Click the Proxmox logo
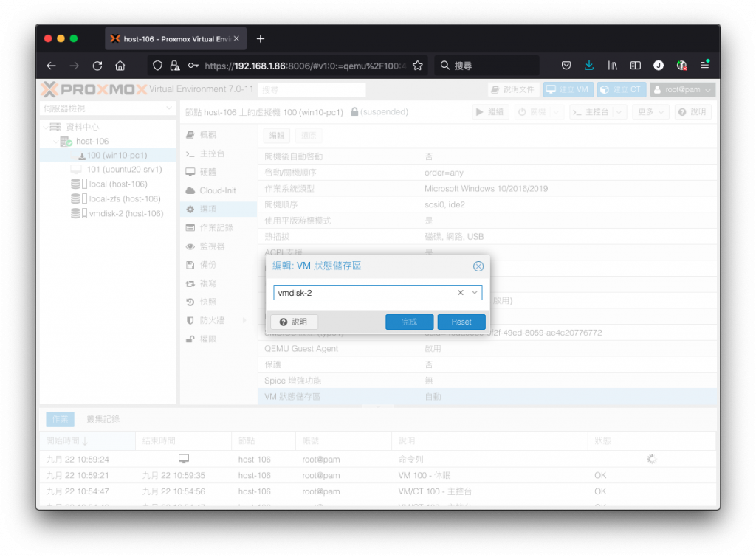Image resolution: width=756 pixels, height=557 pixels. [x=94, y=89]
